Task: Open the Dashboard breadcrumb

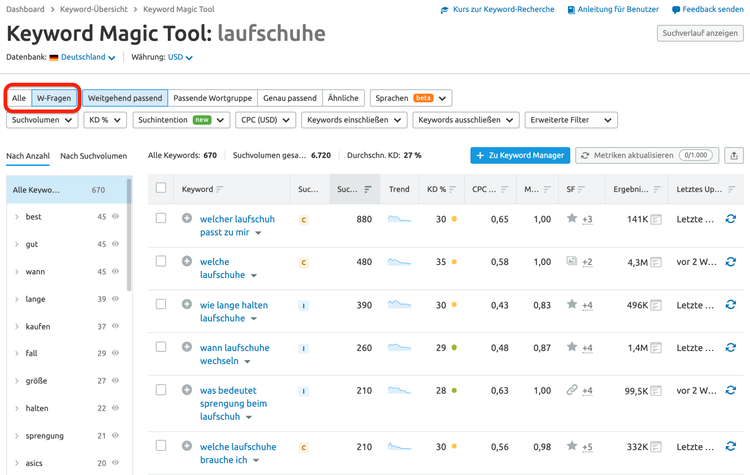Action: [25, 9]
